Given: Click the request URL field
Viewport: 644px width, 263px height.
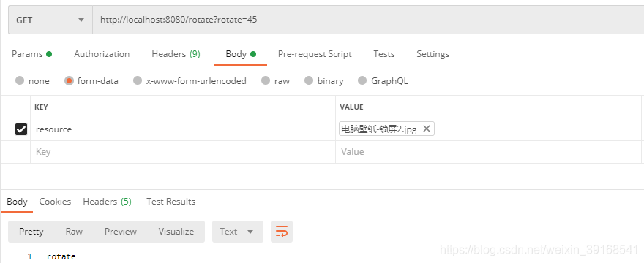Looking at the screenshot, I should 368,20.
